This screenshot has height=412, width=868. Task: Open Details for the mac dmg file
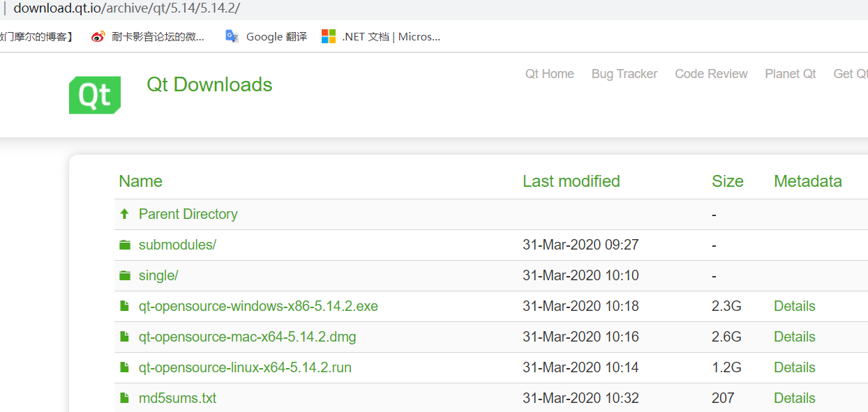click(795, 337)
